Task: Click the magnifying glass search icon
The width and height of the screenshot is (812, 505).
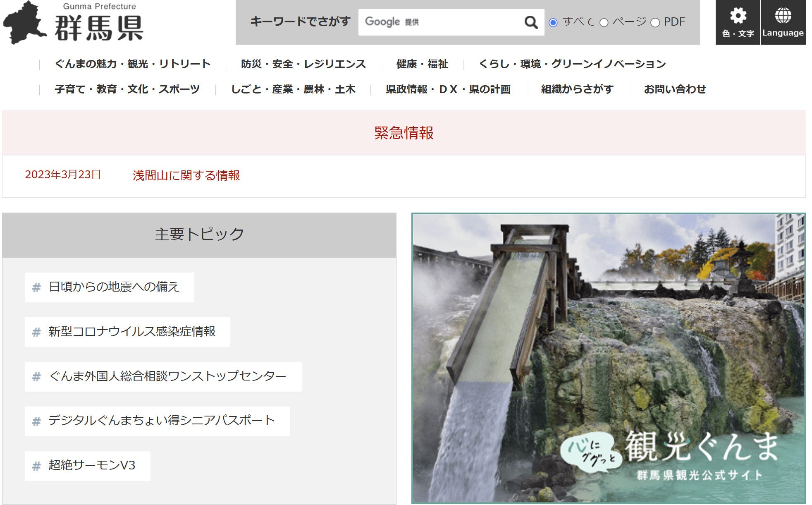Action: click(530, 22)
